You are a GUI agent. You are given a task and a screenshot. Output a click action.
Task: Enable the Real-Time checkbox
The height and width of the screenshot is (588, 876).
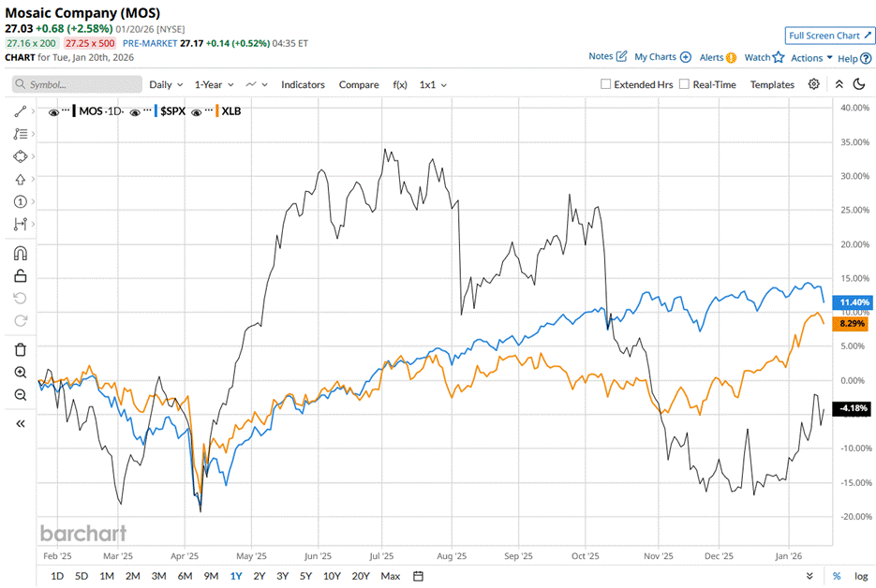click(685, 84)
